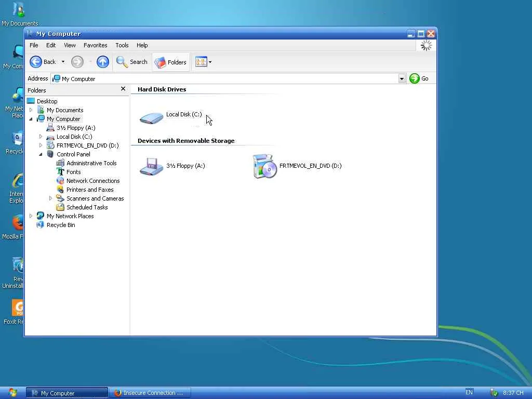Click Printers and Faxes icon
The image size is (532, 399).
(60, 189)
